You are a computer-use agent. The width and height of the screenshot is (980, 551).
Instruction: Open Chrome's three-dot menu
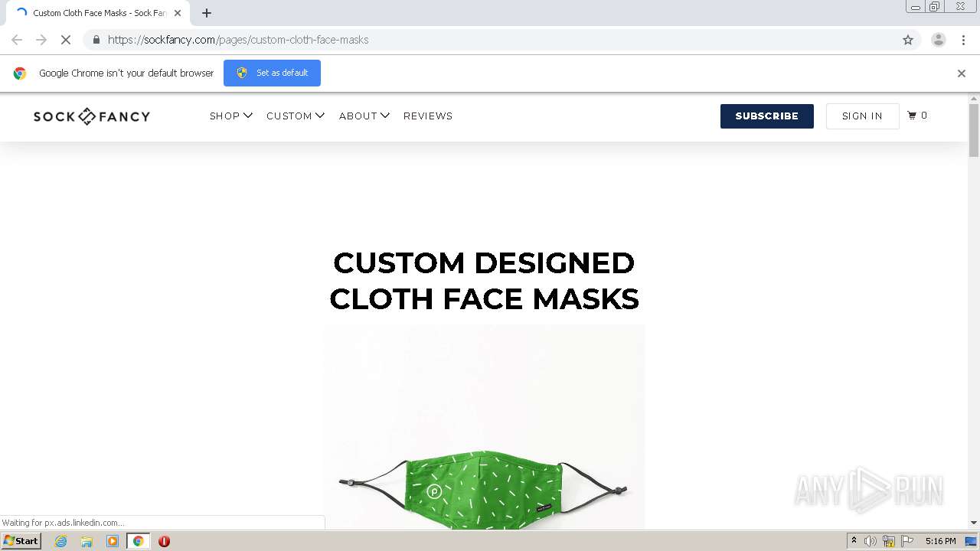pos(963,40)
